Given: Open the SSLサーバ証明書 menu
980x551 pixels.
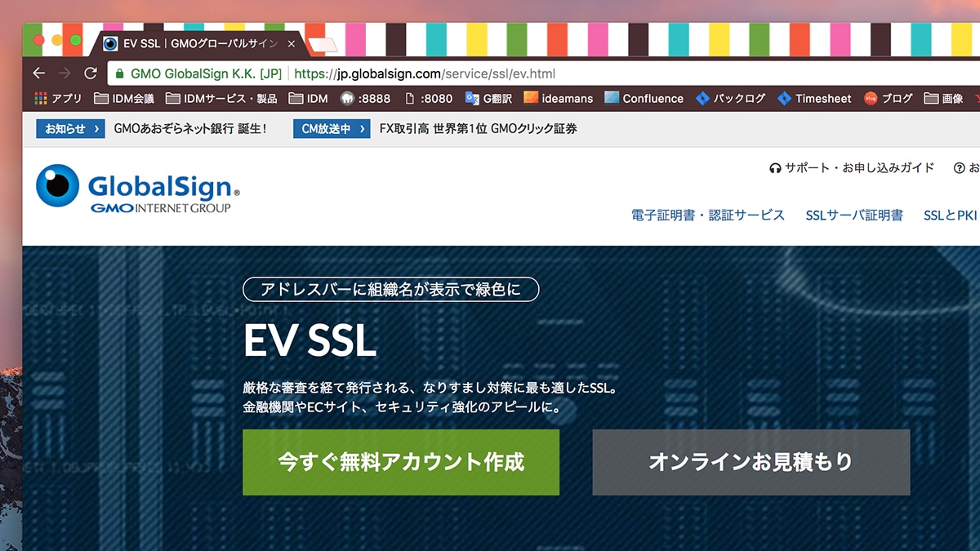Looking at the screenshot, I should point(854,215).
